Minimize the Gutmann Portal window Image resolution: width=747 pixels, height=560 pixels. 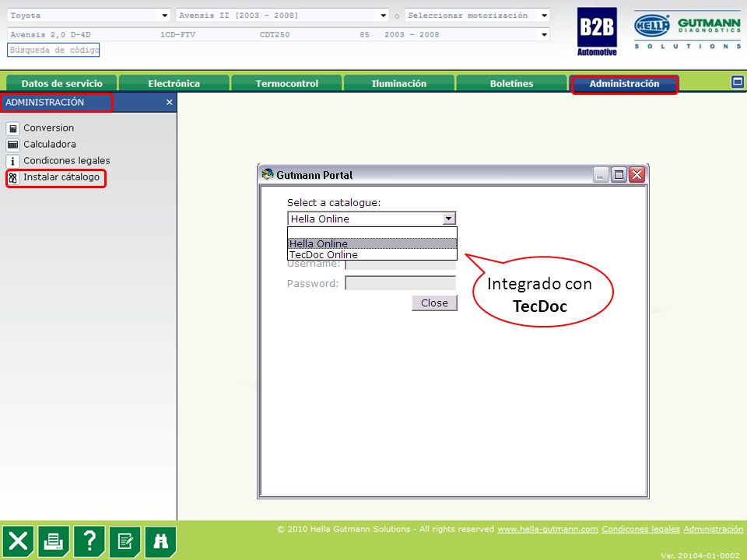click(601, 175)
